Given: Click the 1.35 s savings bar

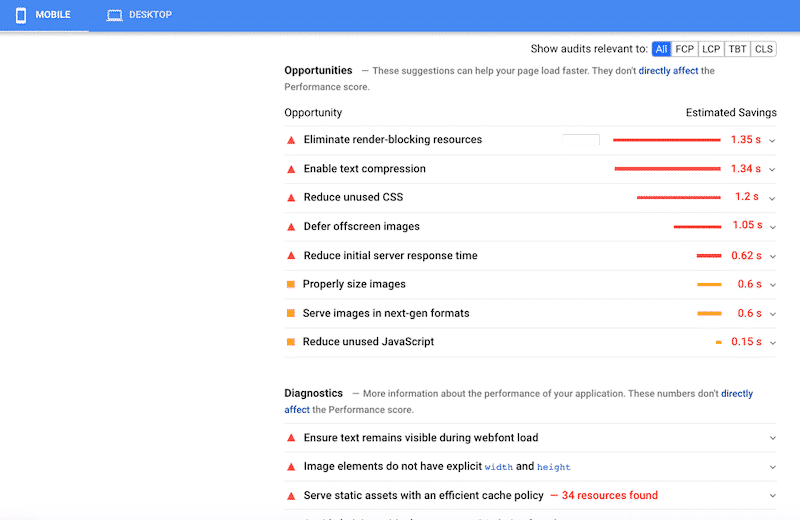Looking at the screenshot, I should (x=666, y=140).
